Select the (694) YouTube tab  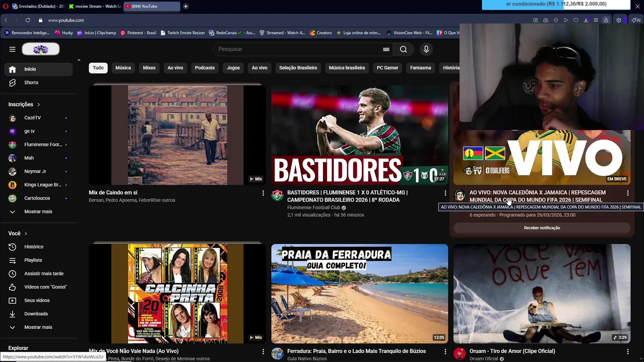coord(151,6)
